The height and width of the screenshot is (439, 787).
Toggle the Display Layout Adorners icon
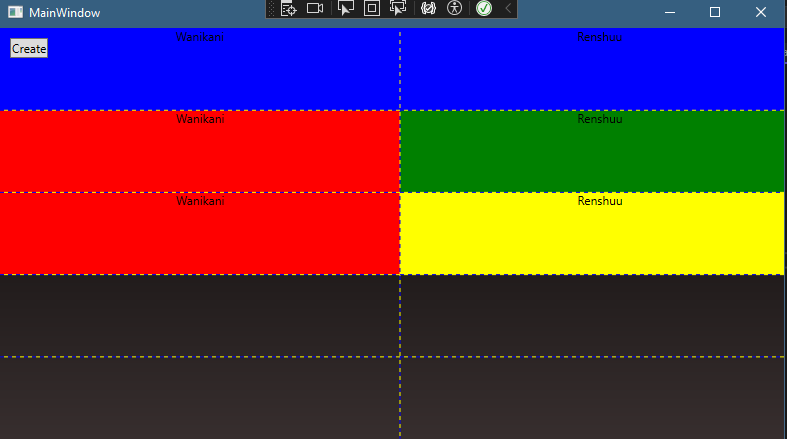point(372,9)
